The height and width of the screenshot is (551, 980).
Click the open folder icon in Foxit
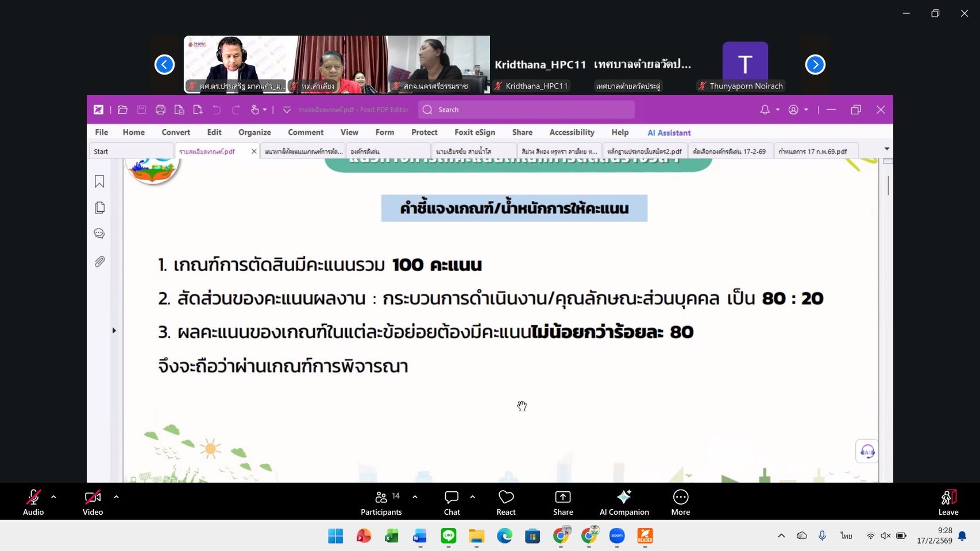(x=122, y=110)
